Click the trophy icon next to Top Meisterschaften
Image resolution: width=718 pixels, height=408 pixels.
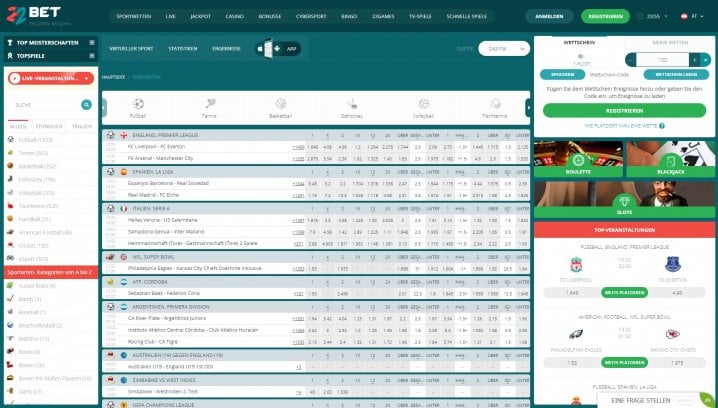[10, 43]
